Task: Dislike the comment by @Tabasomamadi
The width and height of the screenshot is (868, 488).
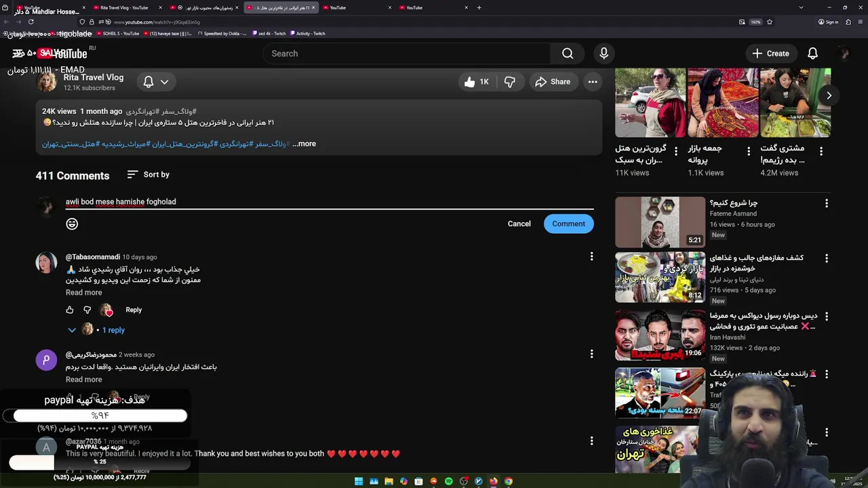Action: pyautogui.click(x=87, y=310)
